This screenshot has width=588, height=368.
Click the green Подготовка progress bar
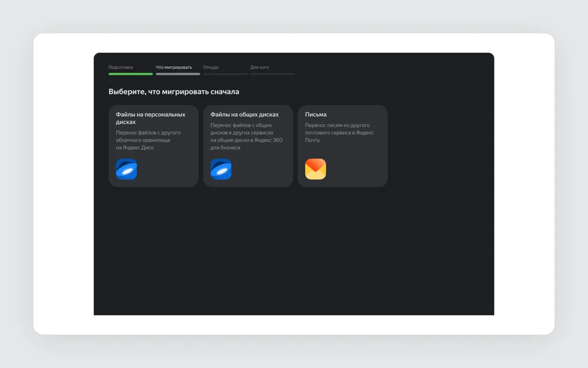130,74
